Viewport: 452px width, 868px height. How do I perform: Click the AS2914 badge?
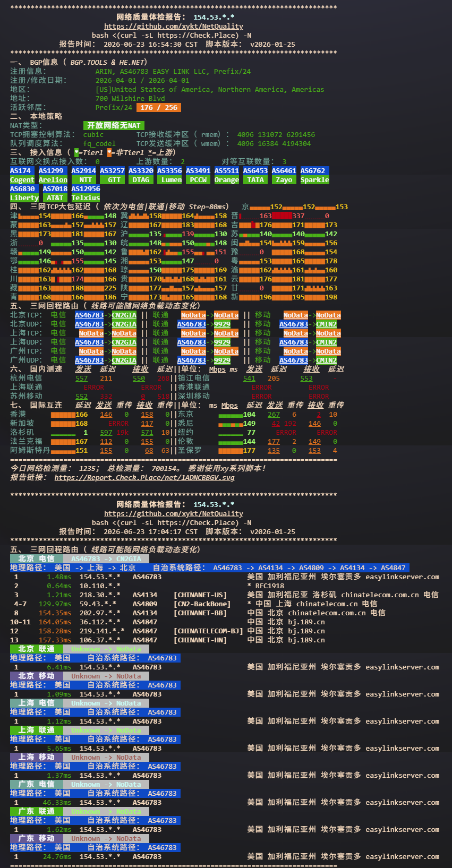coord(83,170)
